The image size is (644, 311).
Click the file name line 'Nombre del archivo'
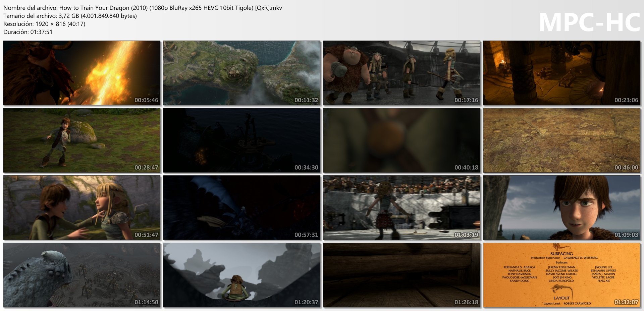point(143,8)
